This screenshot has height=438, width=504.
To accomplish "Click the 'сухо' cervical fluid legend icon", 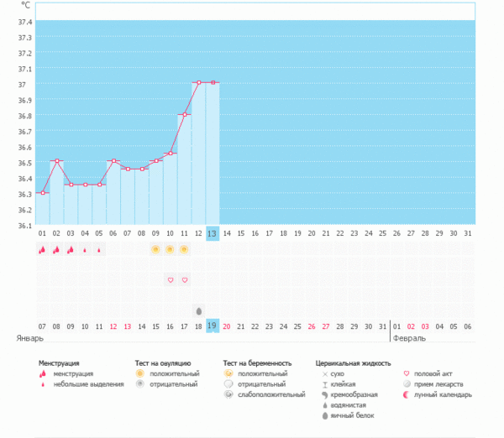I will point(324,373).
